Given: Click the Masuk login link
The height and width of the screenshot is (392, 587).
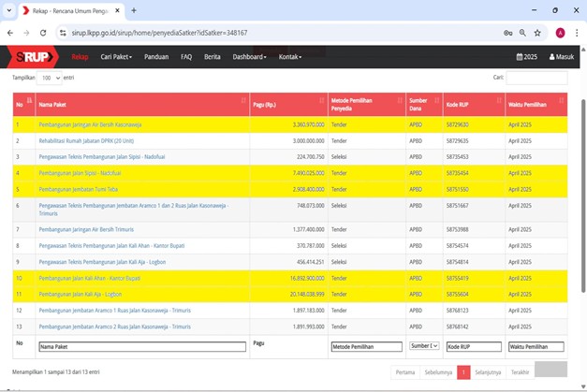Looking at the screenshot, I should coord(560,57).
